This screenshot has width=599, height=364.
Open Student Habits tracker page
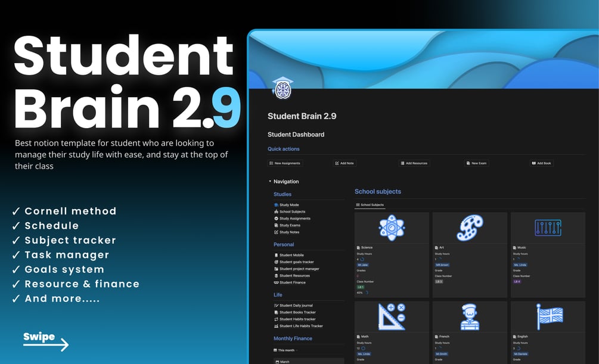coord(297,319)
